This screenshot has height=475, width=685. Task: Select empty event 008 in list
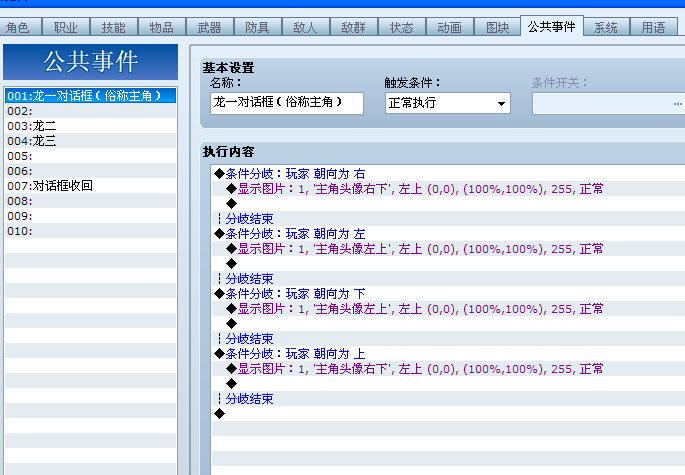click(90, 201)
